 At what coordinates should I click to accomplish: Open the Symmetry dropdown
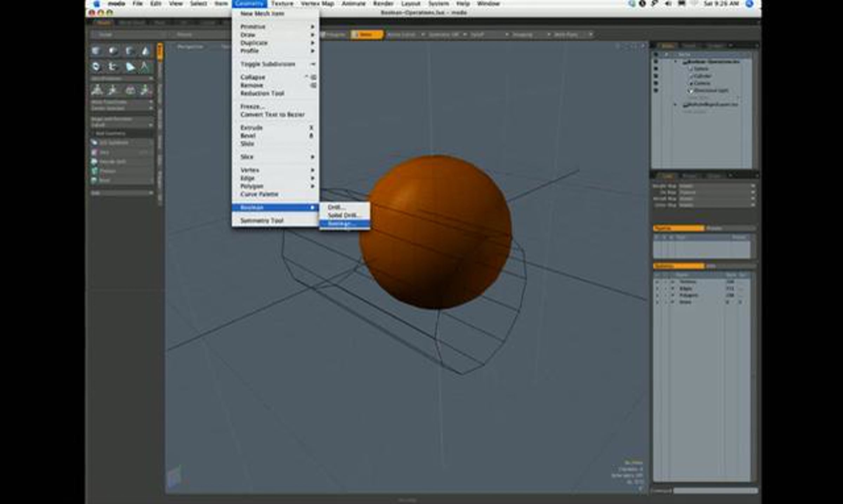tap(447, 34)
